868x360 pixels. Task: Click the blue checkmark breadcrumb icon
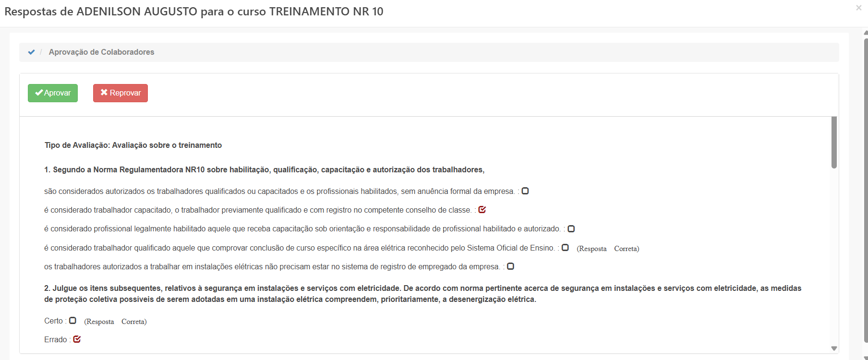pyautogui.click(x=31, y=52)
